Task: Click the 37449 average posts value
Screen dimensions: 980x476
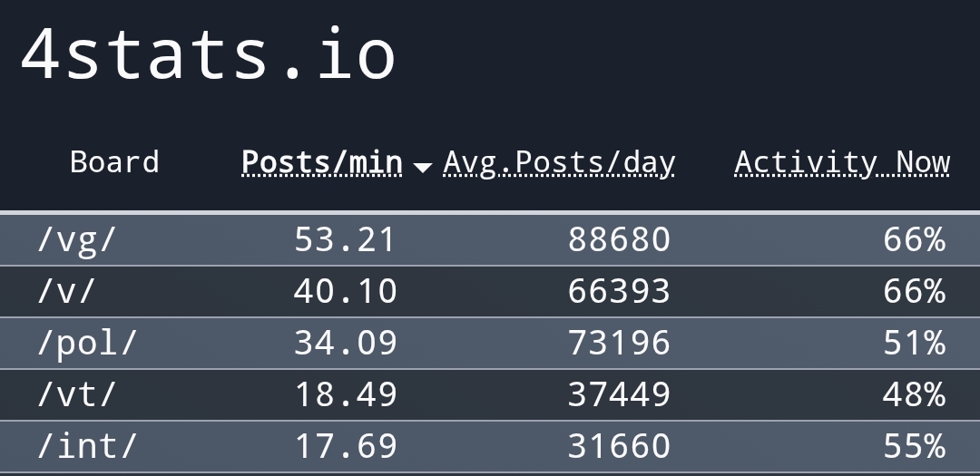Action: pos(619,395)
